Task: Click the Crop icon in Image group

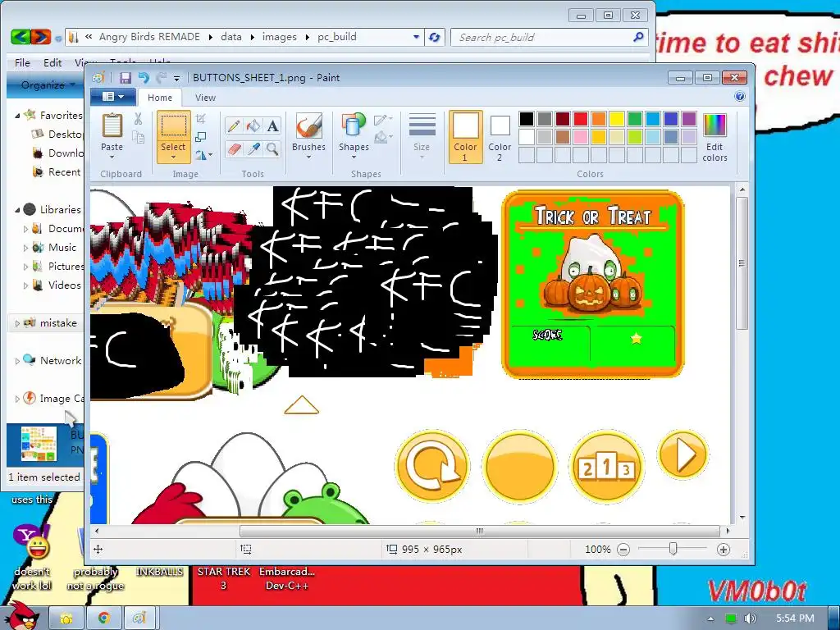Action: click(x=201, y=119)
